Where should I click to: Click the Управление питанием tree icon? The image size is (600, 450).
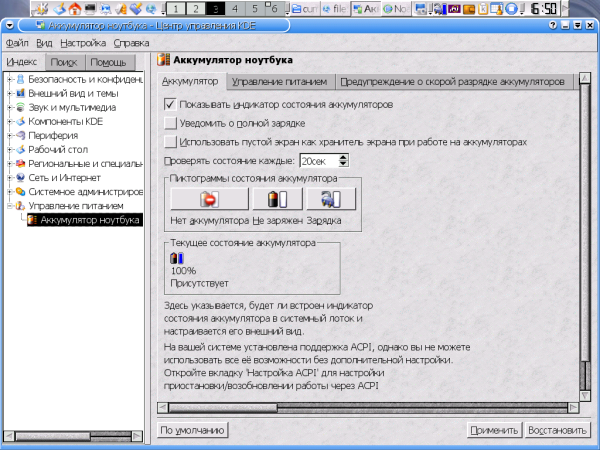[20, 206]
